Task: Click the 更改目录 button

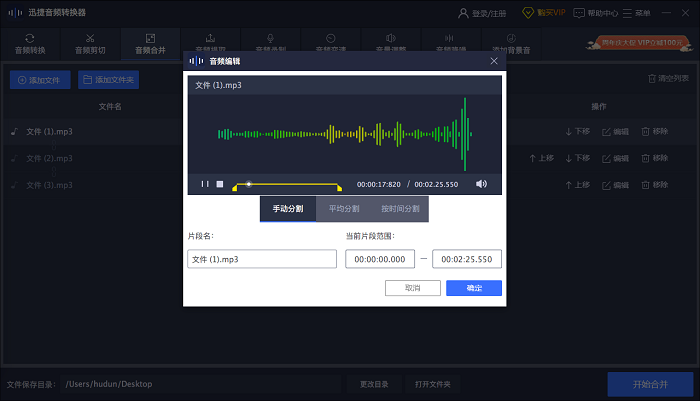Action: point(374,384)
